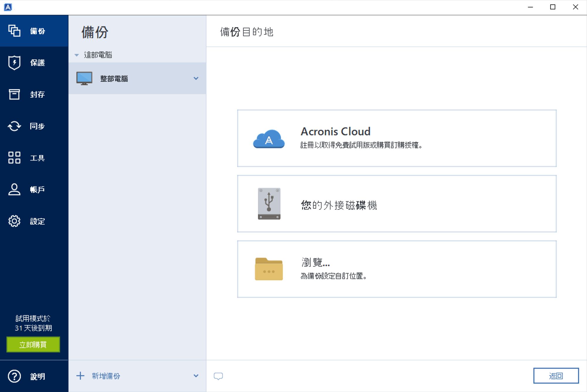
Task: Click the 返回 button
Action: [x=556, y=376]
